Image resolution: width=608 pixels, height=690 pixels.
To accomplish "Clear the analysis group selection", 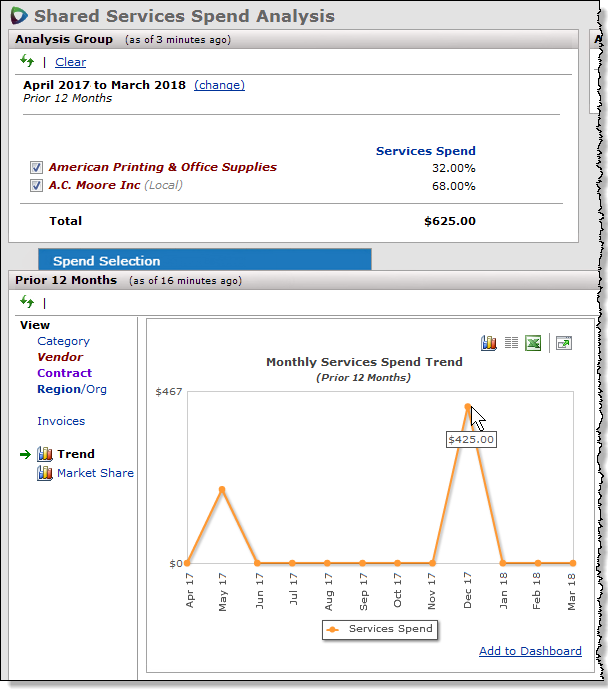I will point(70,62).
